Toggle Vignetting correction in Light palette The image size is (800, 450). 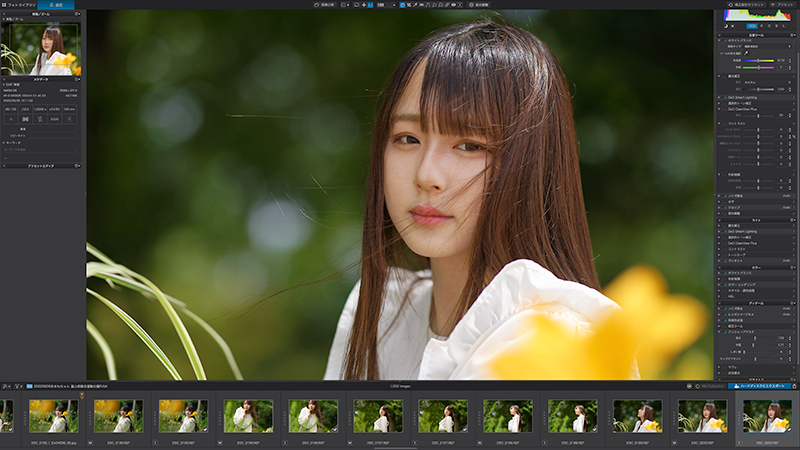click(x=725, y=261)
